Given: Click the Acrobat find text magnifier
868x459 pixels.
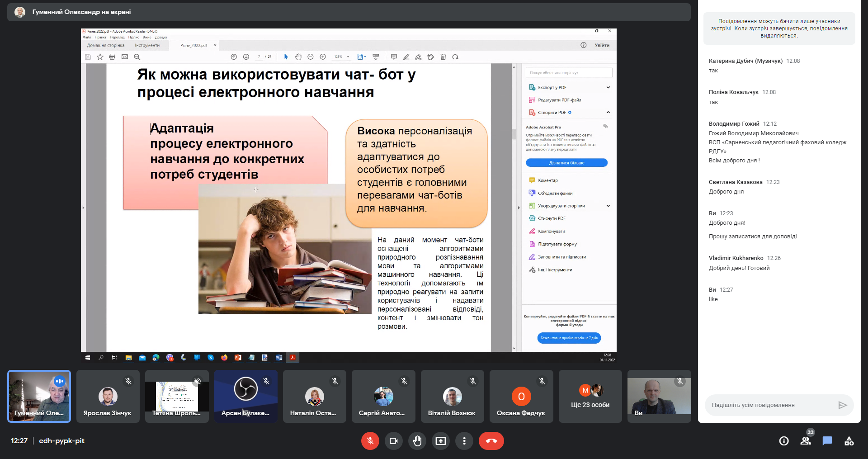Looking at the screenshot, I should tap(137, 57).
